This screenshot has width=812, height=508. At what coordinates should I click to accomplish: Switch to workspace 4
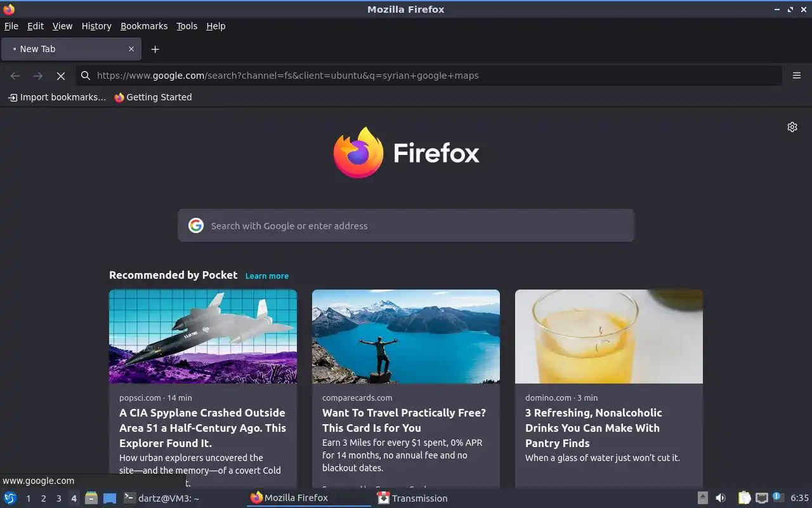point(74,498)
